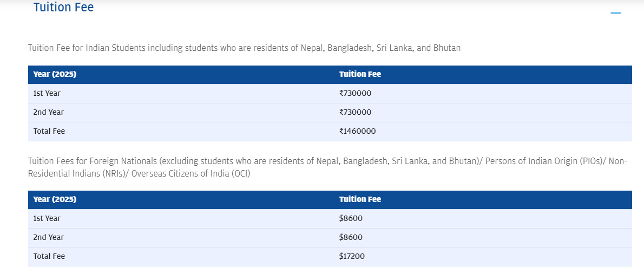The width and height of the screenshot is (644, 267).
Task: Click the Tuition Fee section heading
Action: point(64,7)
